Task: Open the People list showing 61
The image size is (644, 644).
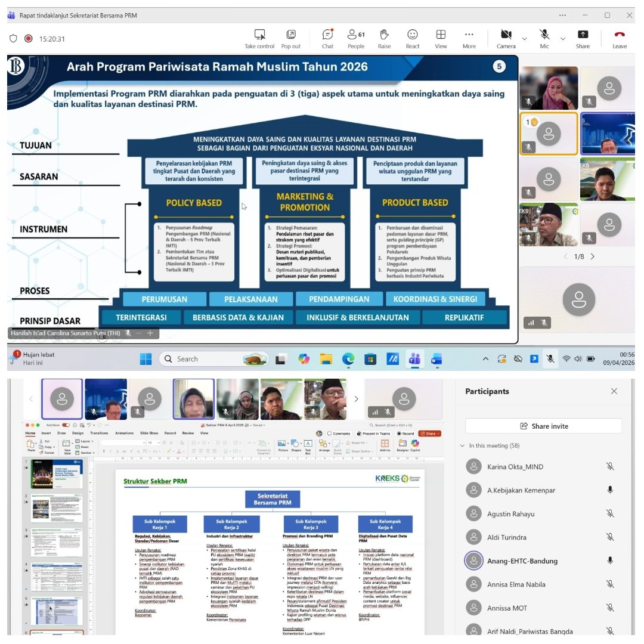Action: 356,38
